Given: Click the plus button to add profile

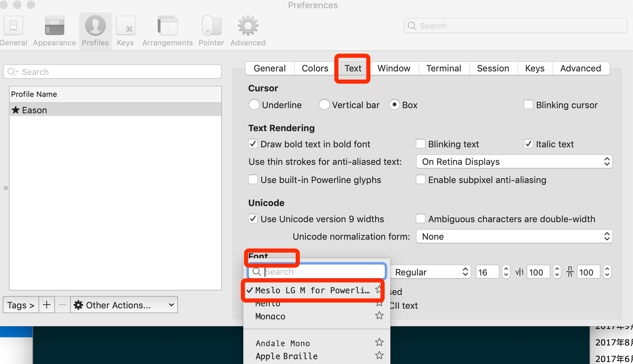Looking at the screenshot, I should (x=47, y=305).
